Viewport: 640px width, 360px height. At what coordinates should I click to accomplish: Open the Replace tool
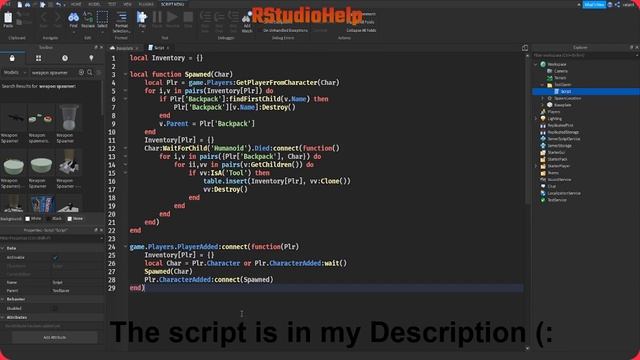pyautogui.click(x=88, y=17)
